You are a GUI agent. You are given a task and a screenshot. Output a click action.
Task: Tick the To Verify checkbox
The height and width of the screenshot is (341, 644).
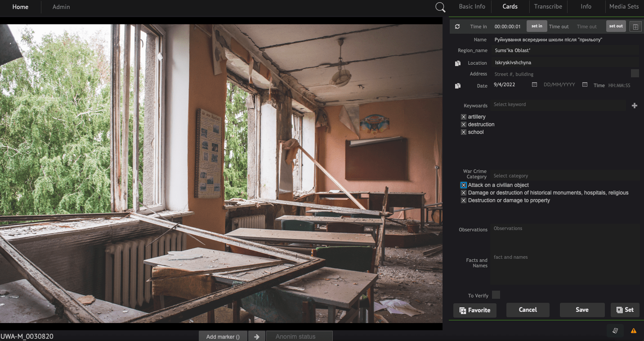[496, 295]
